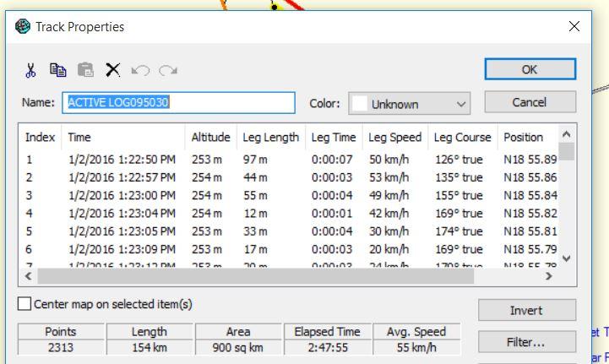Click the Name text field

pyautogui.click(x=180, y=103)
